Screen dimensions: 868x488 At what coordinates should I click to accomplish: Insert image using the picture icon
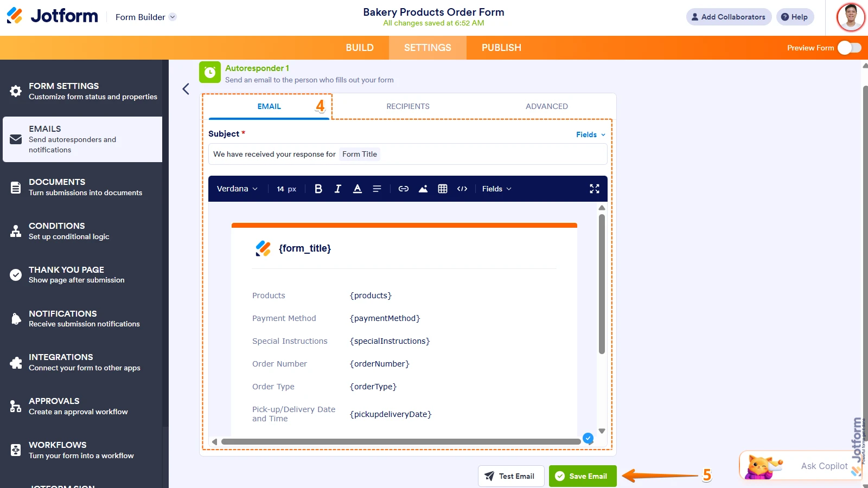423,189
